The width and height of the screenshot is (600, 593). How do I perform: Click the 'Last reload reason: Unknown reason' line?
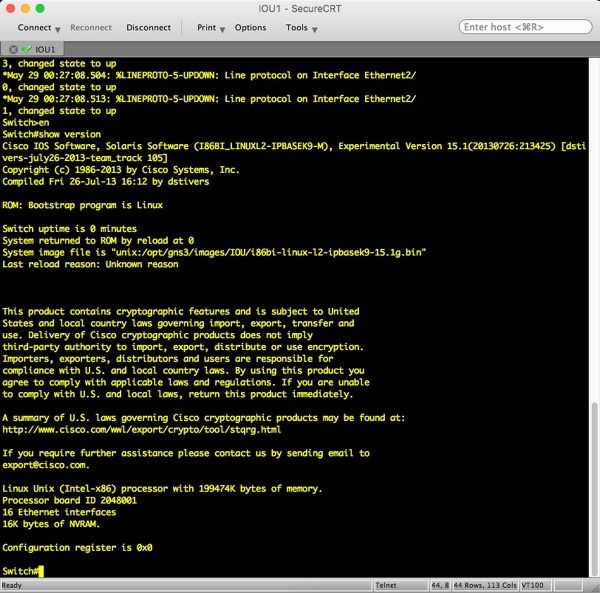tap(90, 264)
